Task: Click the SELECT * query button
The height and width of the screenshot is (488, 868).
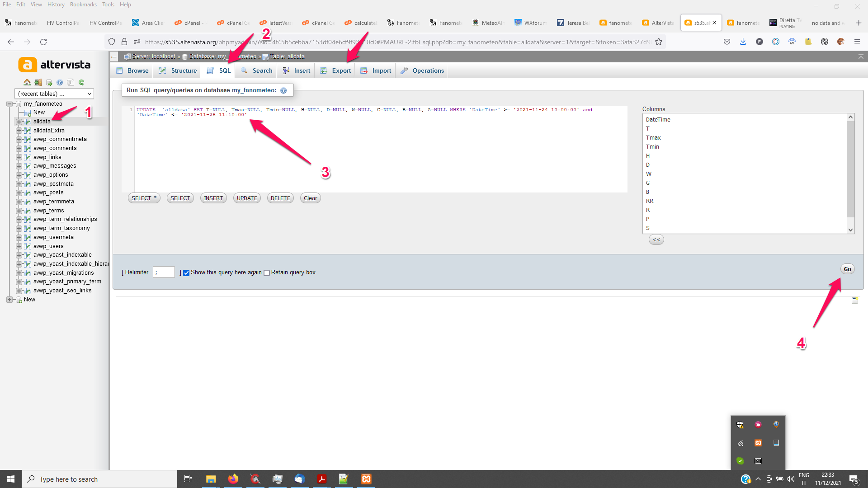Action: 144,198
